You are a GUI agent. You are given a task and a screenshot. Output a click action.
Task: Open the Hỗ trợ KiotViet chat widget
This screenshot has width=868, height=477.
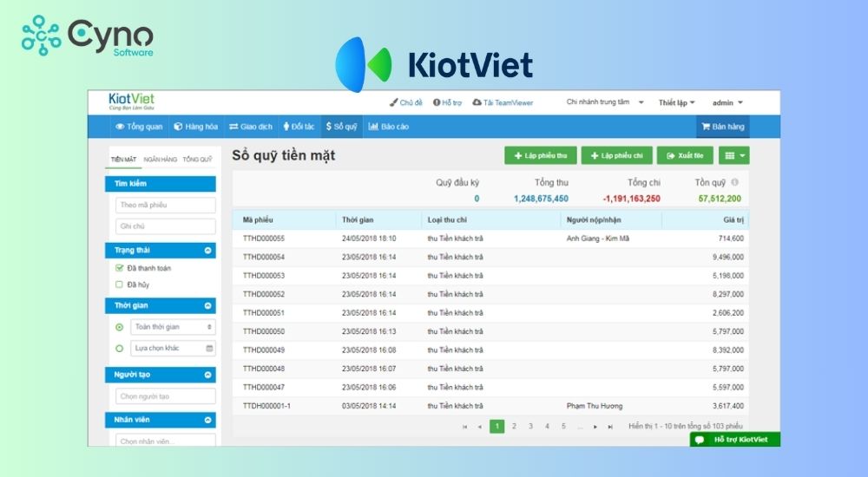coord(734,440)
